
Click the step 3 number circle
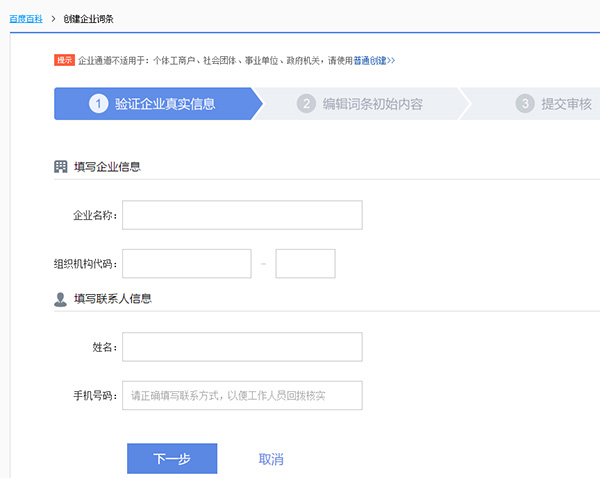click(x=525, y=104)
